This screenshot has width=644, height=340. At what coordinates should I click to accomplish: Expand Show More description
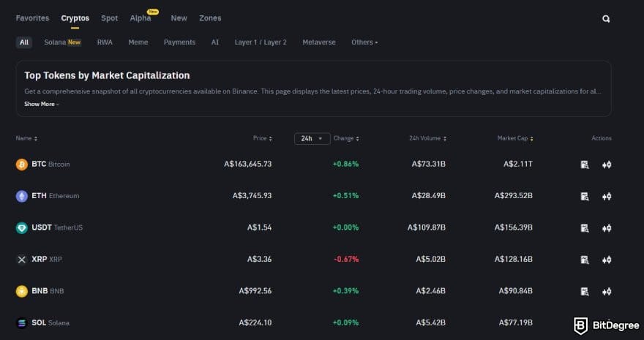tap(42, 104)
